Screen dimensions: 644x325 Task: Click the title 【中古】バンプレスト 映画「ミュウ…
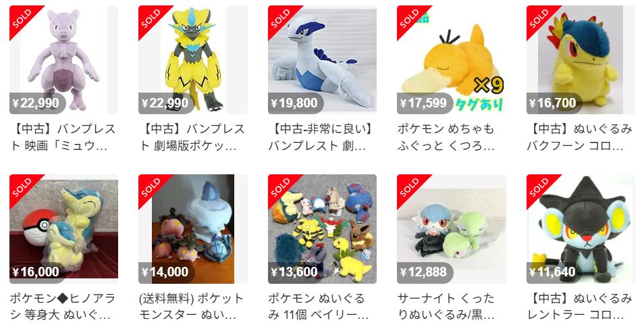[63, 137]
